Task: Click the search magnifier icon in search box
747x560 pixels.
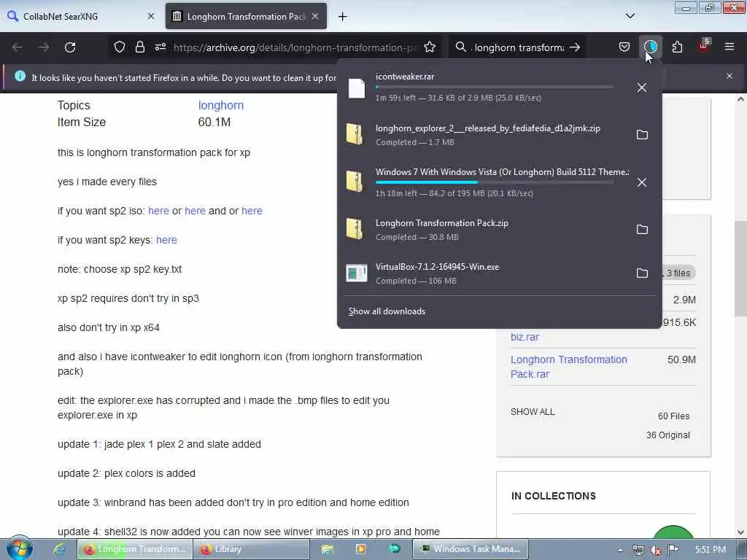Action: pyautogui.click(x=461, y=47)
